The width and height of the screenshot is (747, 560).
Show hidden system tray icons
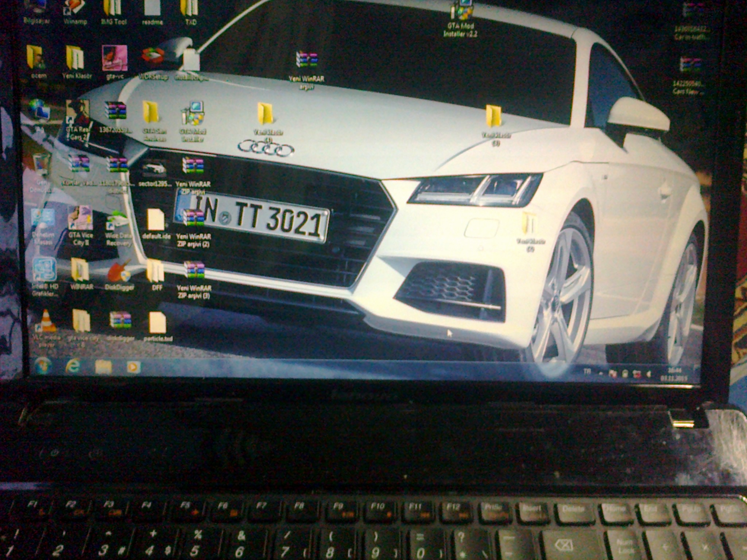pos(601,373)
